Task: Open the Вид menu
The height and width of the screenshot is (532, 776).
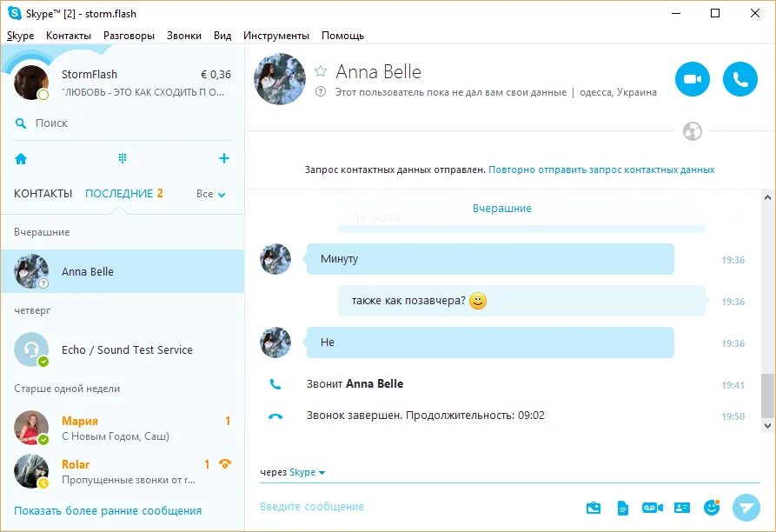Action: (x=222, y=36)
